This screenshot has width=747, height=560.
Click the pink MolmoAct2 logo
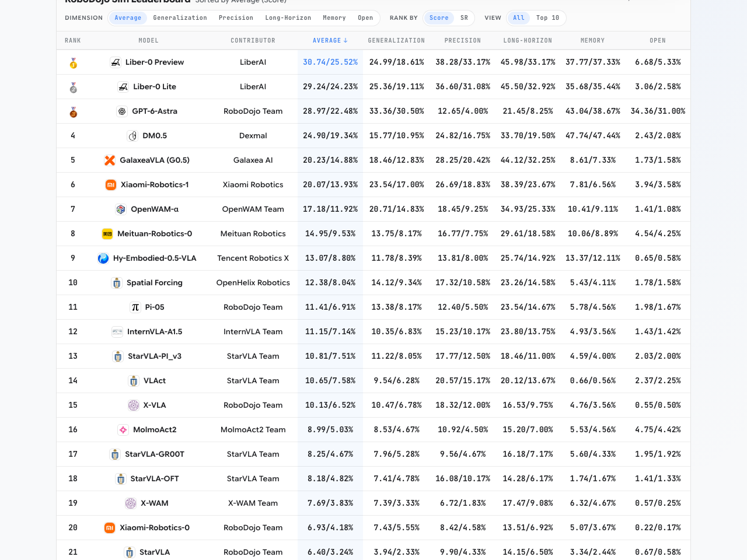(123, 430)
